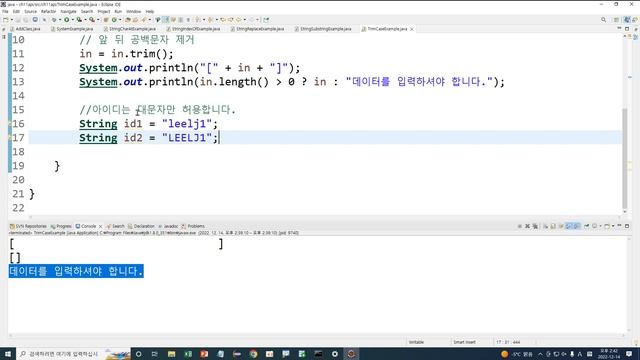Save the current file with Save icon
This screenshot has height=360, width=640.
pos(18,20)
